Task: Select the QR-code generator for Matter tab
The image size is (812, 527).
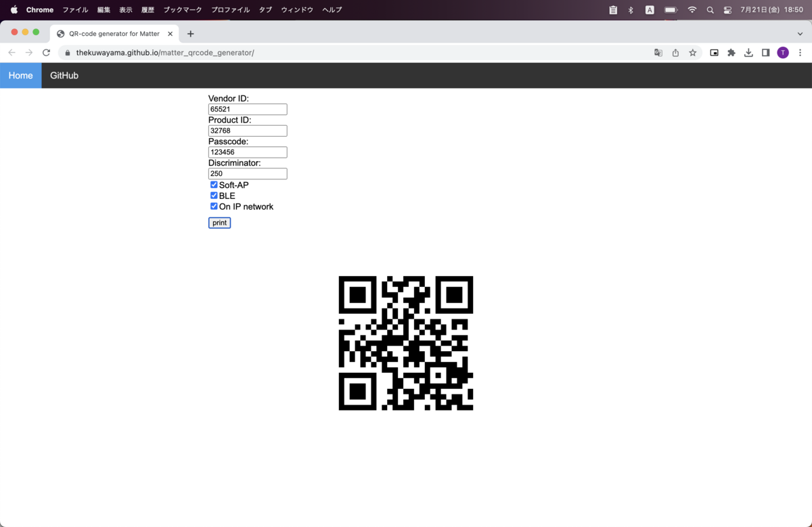Action: [115, 34]
